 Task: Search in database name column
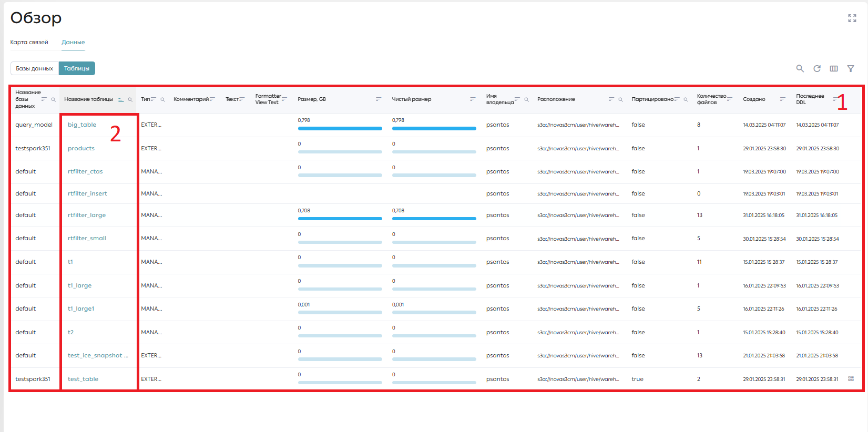pyautogui.click(x=53, y=99)
